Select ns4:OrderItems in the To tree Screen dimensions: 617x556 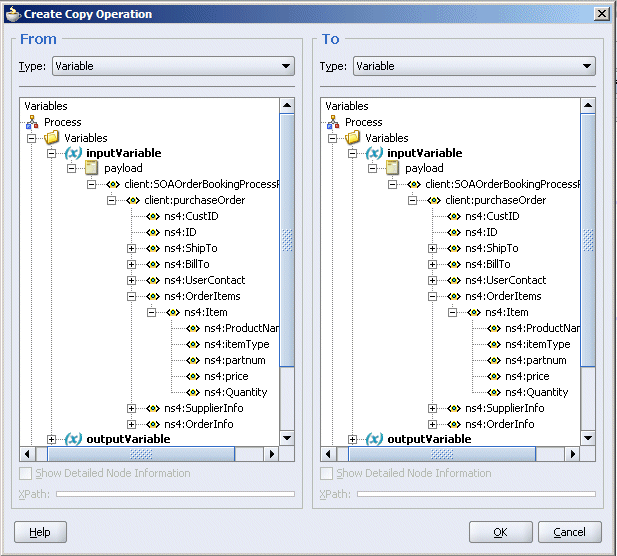point(503,296)
